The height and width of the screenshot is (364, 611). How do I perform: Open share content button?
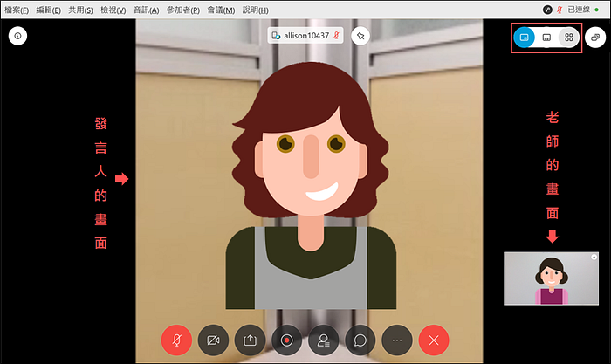pyautogui.click(x=250, y=340)
